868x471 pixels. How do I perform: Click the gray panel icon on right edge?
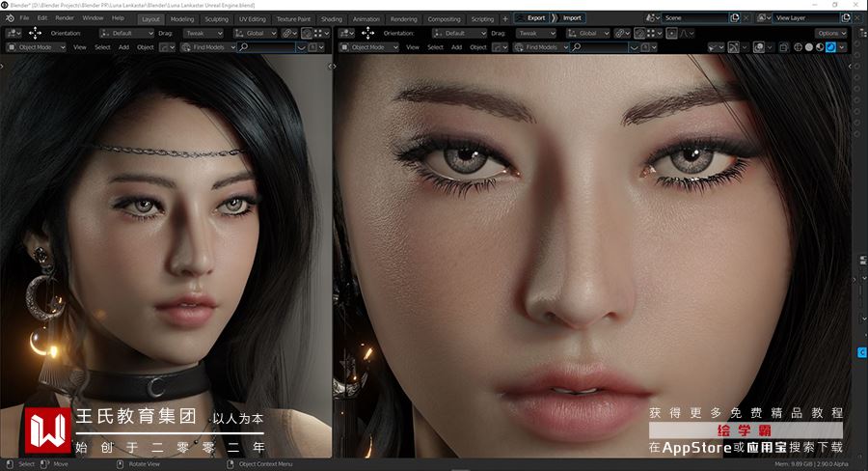tap(862, 260)
